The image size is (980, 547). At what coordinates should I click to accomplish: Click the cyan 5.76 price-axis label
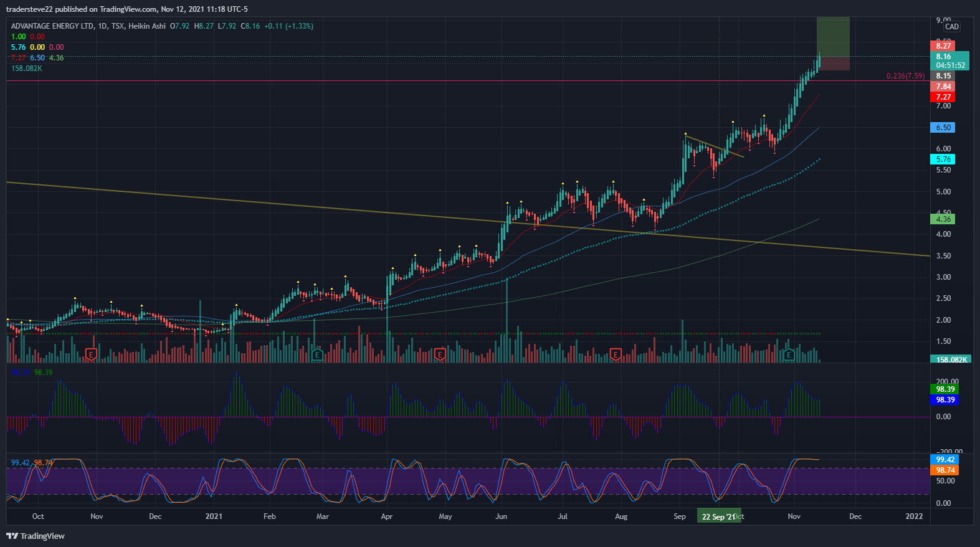(x=943, y=159)
